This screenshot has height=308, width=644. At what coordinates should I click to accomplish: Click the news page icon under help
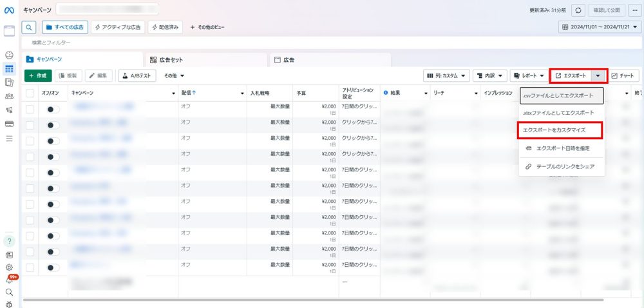9,255
